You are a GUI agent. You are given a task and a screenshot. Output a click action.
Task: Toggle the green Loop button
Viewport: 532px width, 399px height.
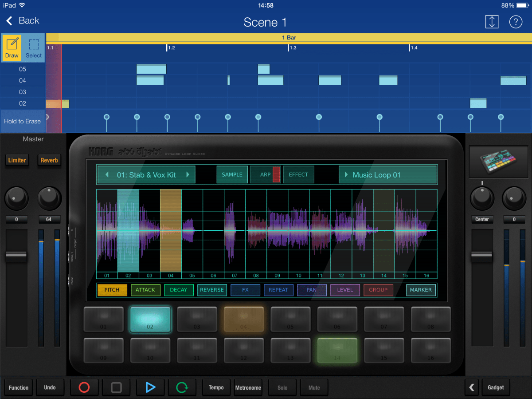[182, 387]
